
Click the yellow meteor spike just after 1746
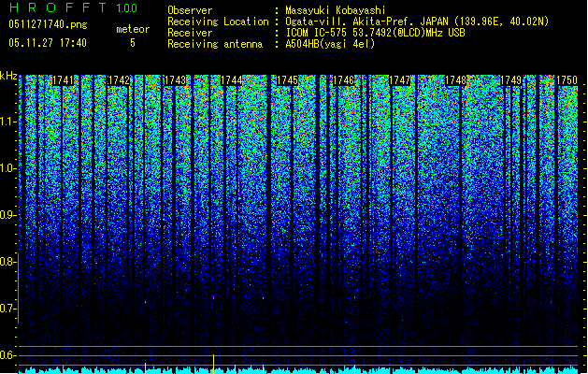pyautogui.click(x=354, y=369)
